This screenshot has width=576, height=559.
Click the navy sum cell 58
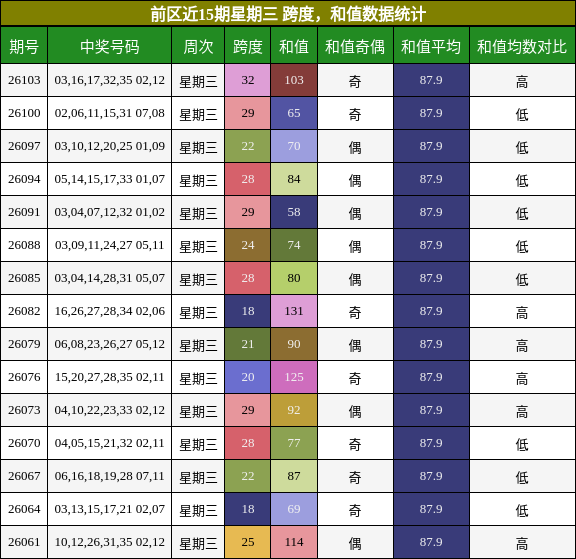[x=294, y=212]
